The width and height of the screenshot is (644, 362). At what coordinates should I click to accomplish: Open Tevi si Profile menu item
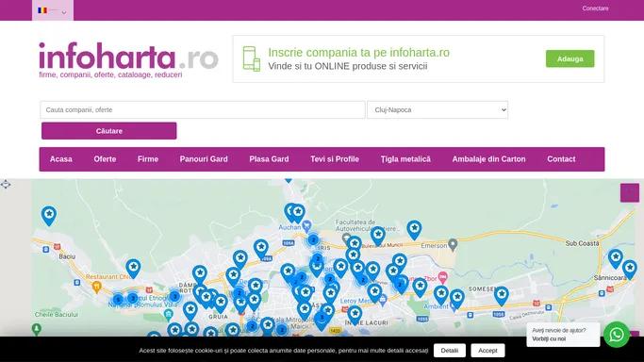point(335,159)
